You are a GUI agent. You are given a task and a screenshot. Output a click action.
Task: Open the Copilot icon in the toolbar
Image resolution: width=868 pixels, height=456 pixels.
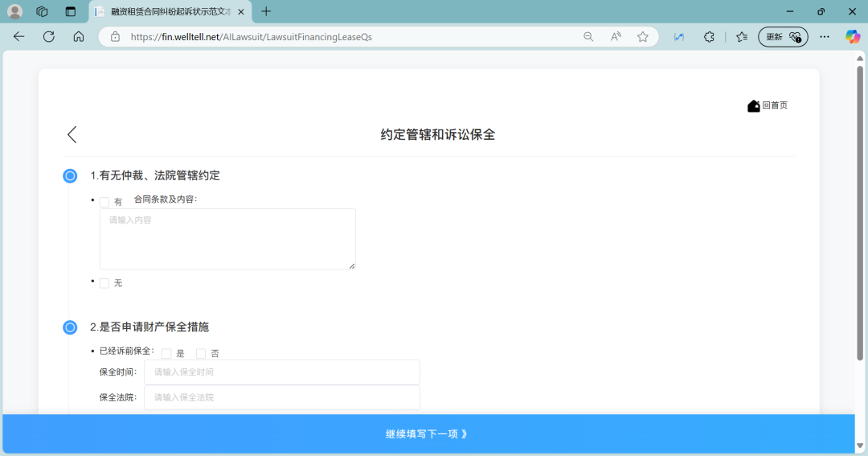[x=853, y=36]
